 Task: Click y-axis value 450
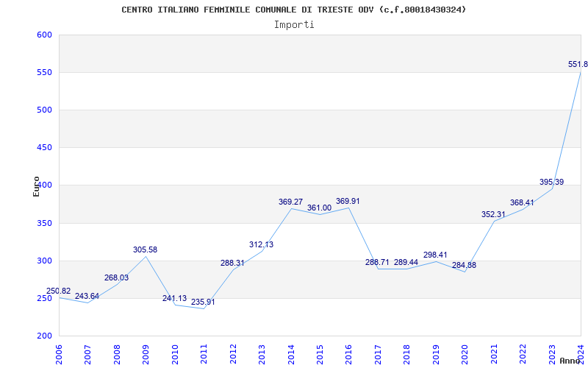coord(44,148)
